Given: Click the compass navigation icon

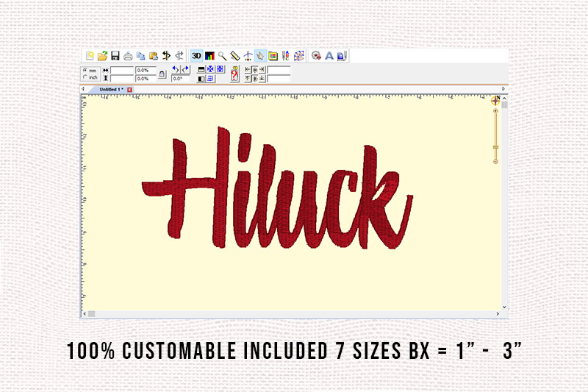Looking at the screenshot, I should (495, 100).
